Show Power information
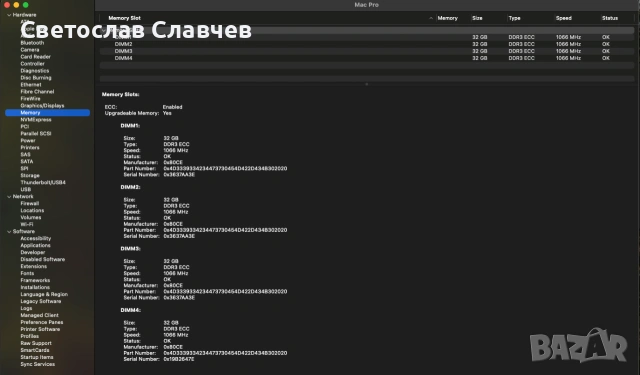This screenshot has height=375, width=640. click(x=28, y=140)
